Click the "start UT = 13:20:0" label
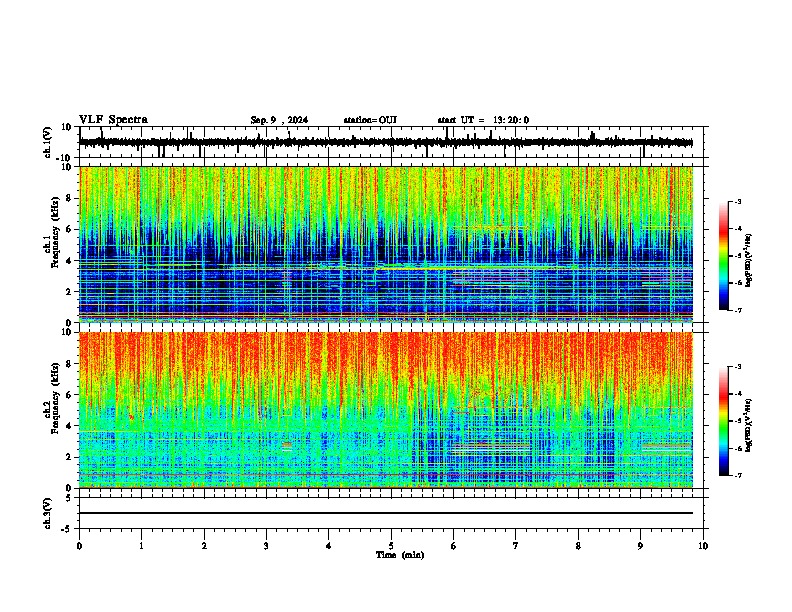This screenshot has width=792, height=612. [483, 120]
